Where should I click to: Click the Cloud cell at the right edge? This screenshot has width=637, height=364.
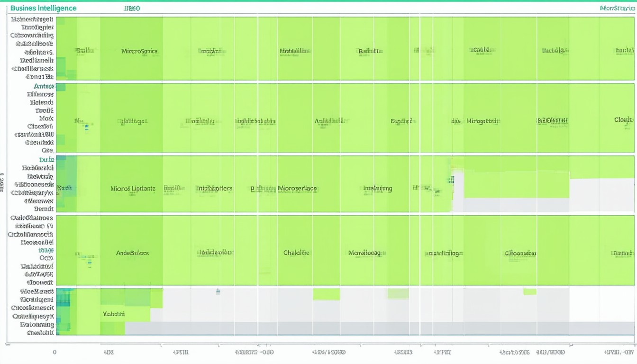pos(623,120)
